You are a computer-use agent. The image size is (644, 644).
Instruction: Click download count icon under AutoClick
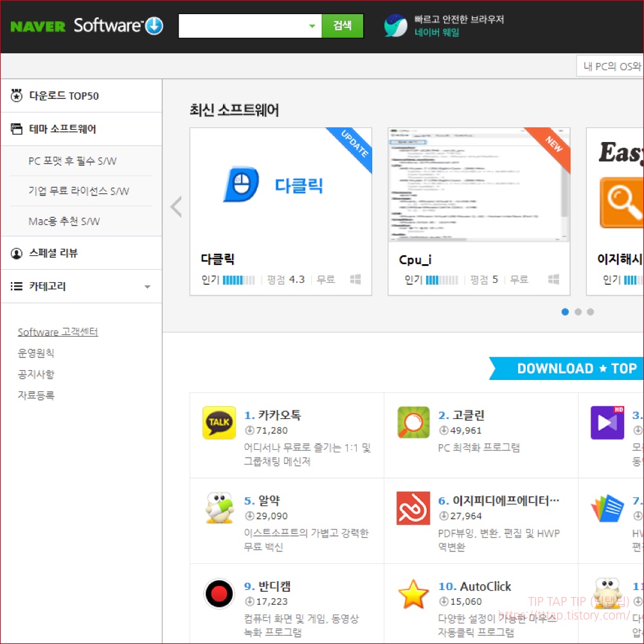coord(443,602)
